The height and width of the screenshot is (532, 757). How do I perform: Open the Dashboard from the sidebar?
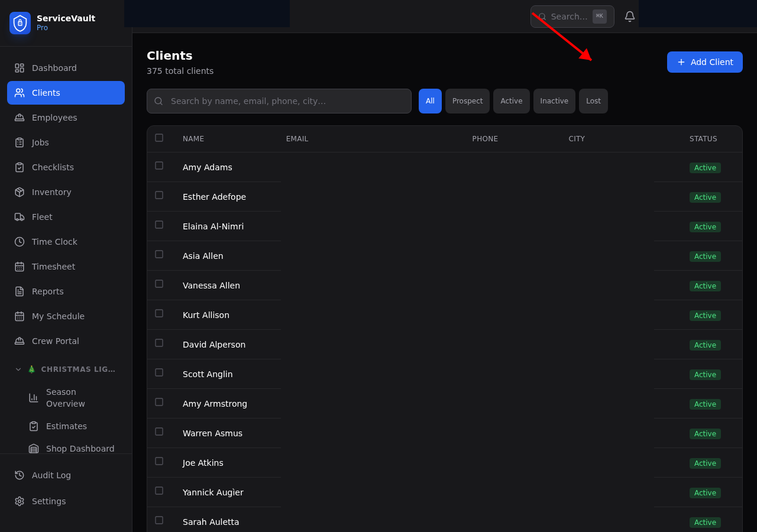(54, 68)
